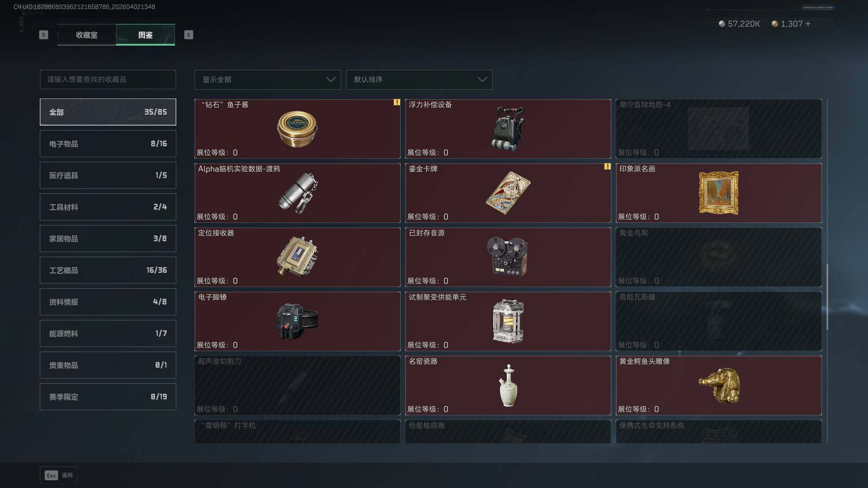The height and width of the screenshot is (488, 868).
Task: Click the Esc 返回 button
Action: click(x=59, y=475)
